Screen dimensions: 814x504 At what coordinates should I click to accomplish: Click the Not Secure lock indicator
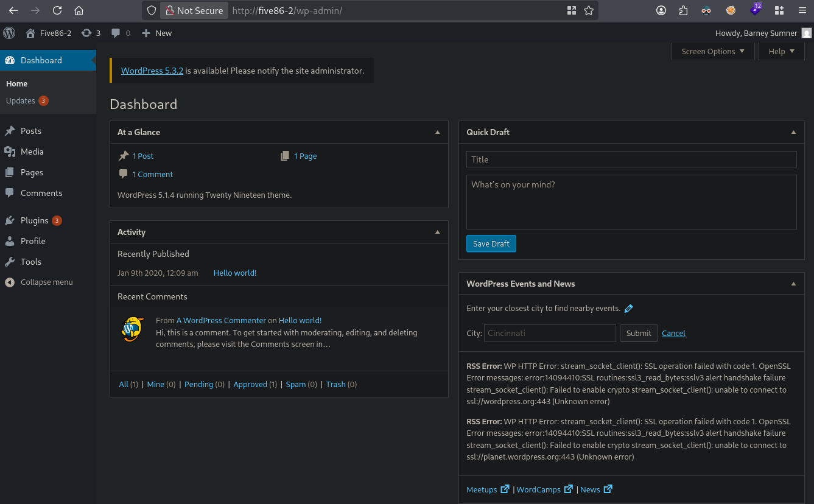click(x=195, y=10)
